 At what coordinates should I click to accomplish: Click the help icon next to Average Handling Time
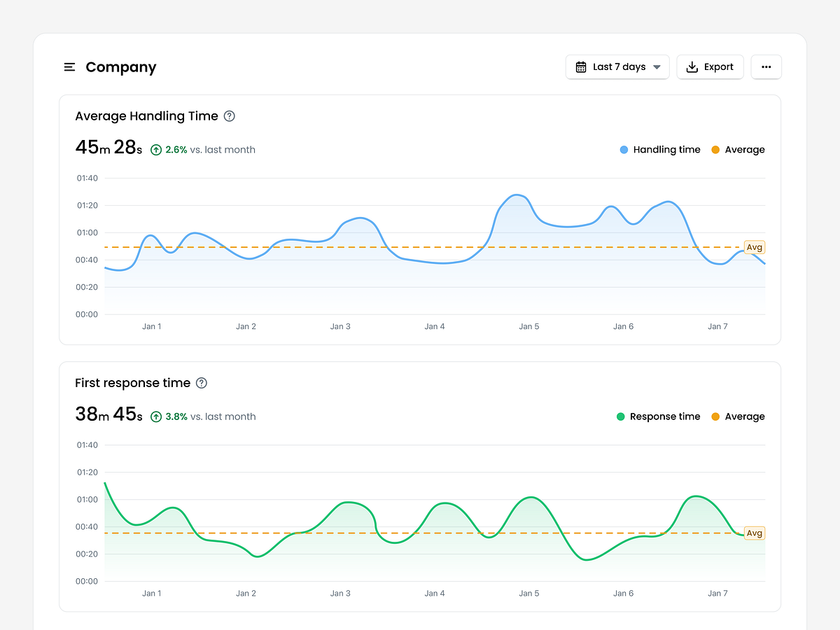[x=229, y=116]
